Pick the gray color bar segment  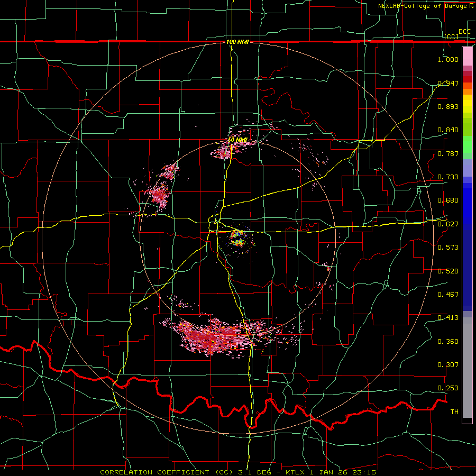(467, 368)
